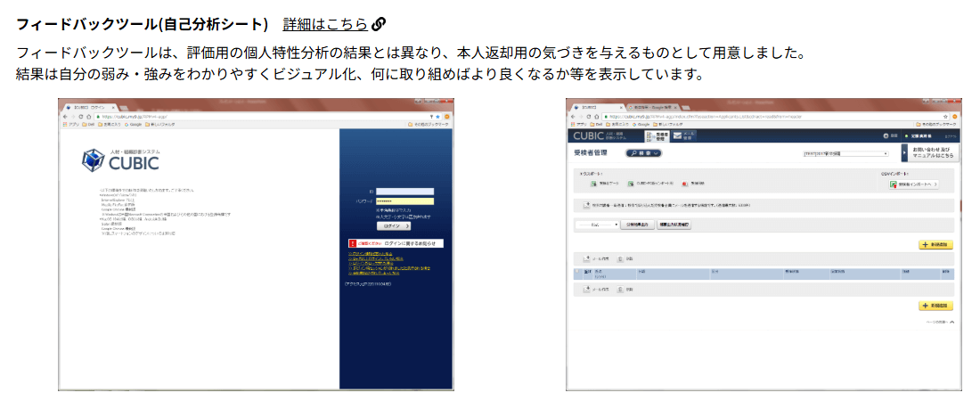980x401 pixels.
Task: Click the reload icon in the login window
Action: coord(80,117)
